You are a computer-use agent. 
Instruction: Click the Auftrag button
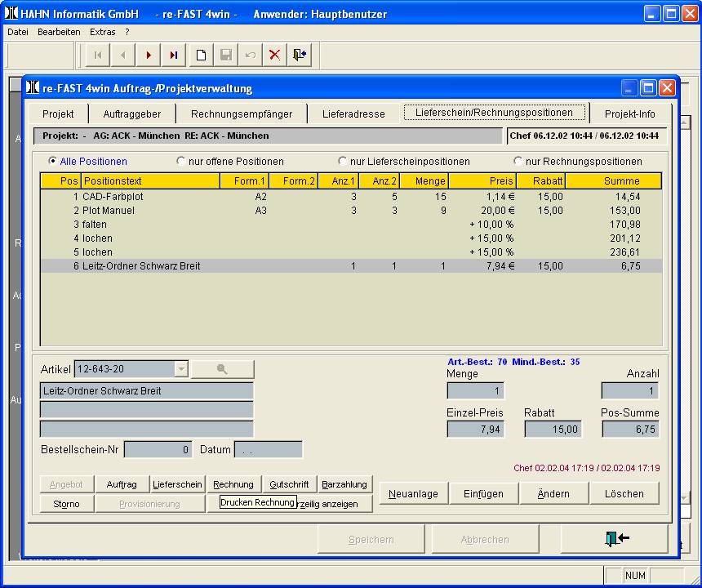(122, 484)
